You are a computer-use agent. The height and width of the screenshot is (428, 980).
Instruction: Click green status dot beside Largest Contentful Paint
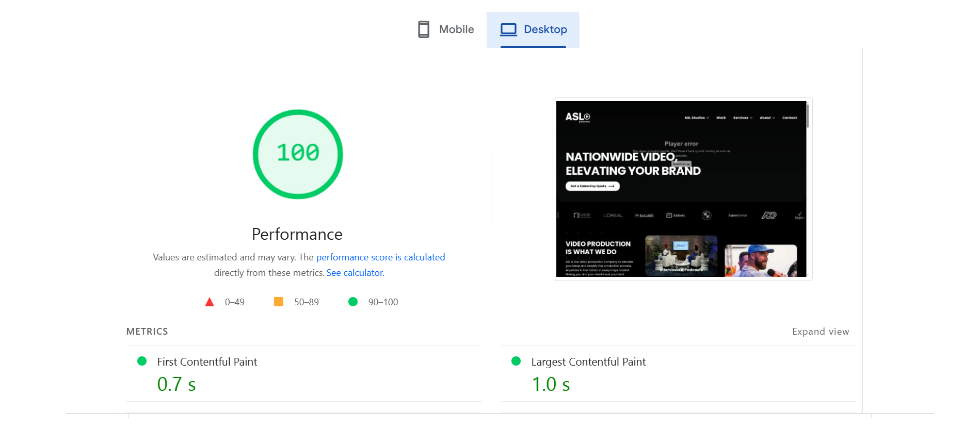click(516, 361)
